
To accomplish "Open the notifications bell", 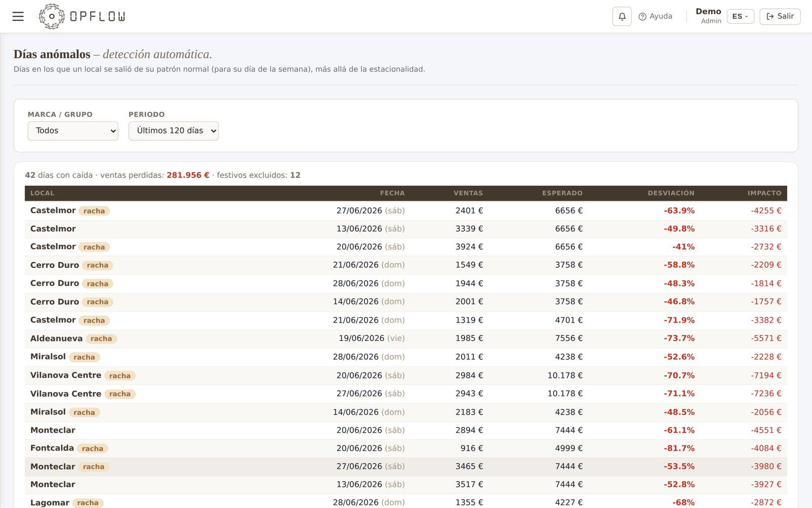I will click(622, 16).
